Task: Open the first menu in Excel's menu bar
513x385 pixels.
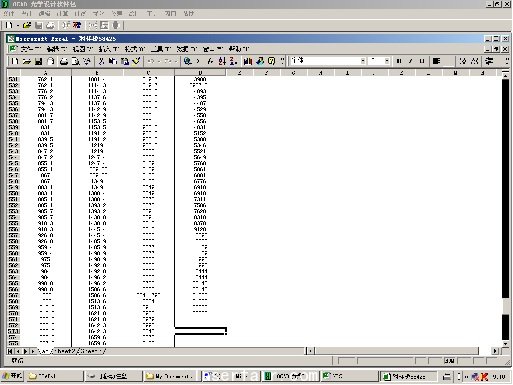Action: point(30,49)
